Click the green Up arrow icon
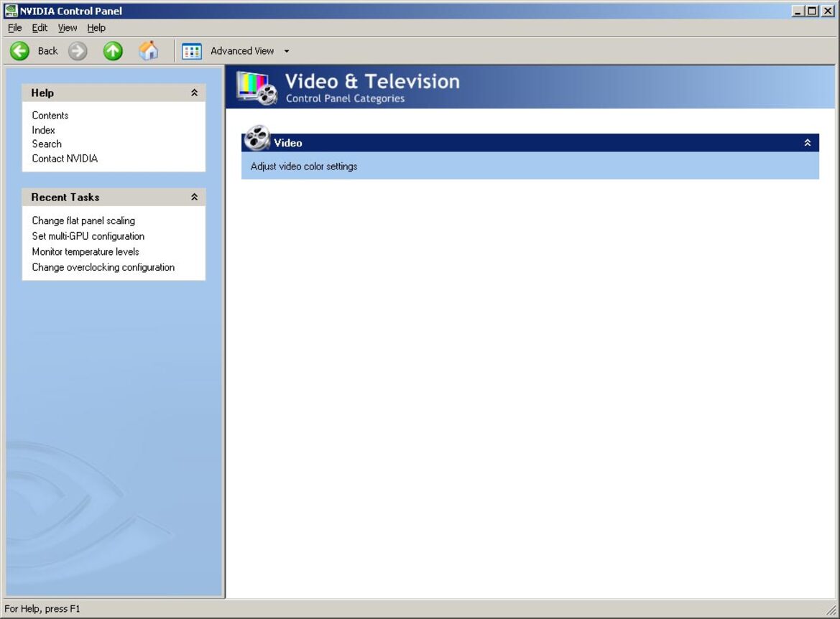840x619 pixels. (x=113, y=52)
